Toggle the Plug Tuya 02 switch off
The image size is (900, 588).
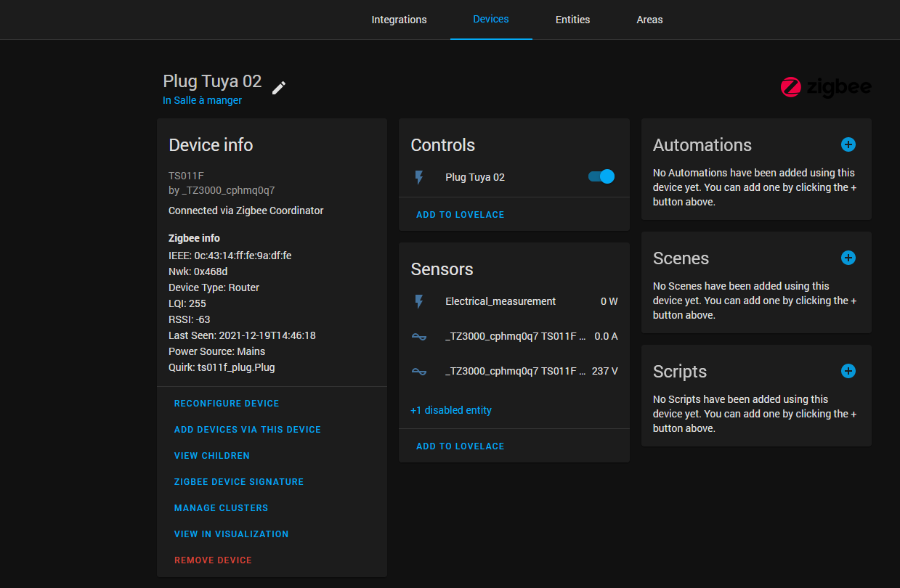pos(601,176)
